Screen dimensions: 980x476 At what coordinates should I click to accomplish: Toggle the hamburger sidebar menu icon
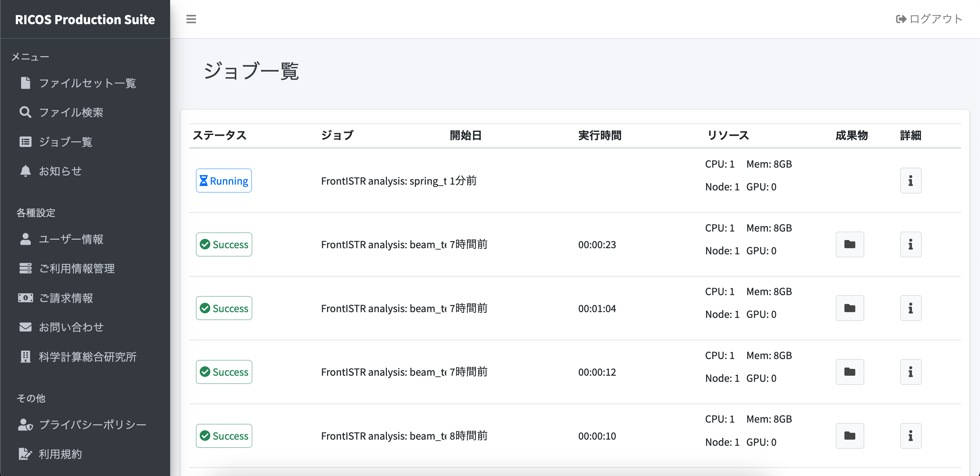(191, 19)
